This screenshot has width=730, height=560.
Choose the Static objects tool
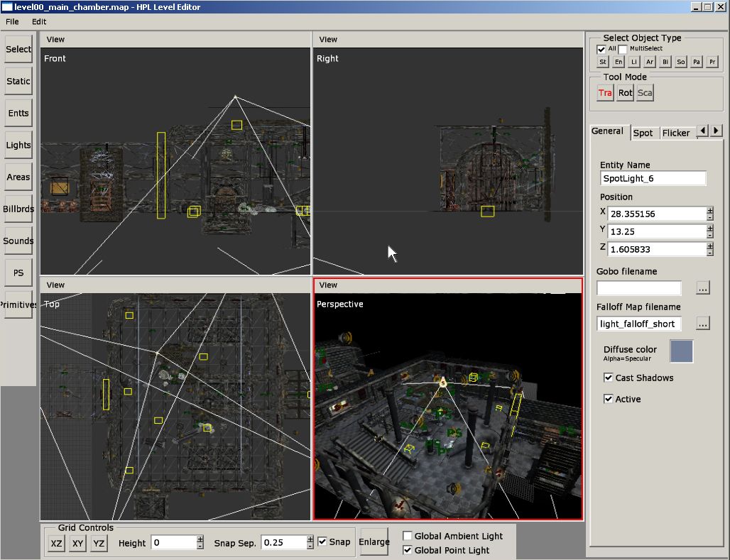[18, 81]
